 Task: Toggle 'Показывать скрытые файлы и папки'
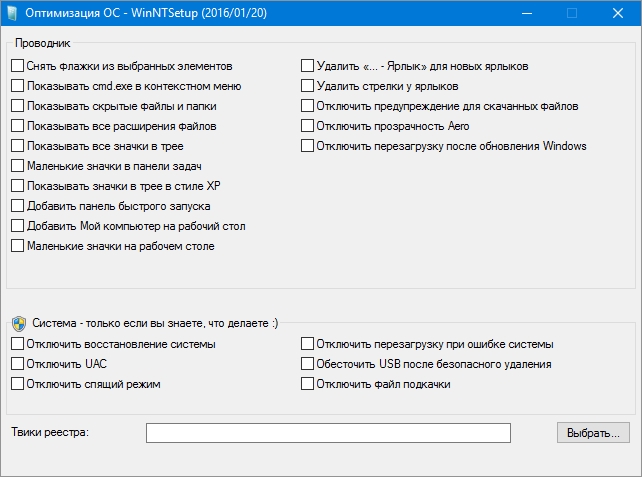(x=18, y=106)
